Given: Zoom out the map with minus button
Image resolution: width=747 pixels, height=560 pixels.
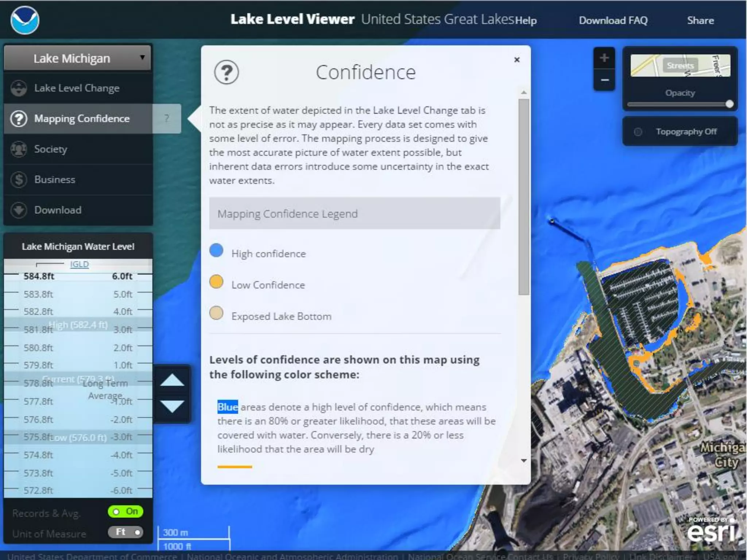Looking at the screenshot, I should click(604, 80).
